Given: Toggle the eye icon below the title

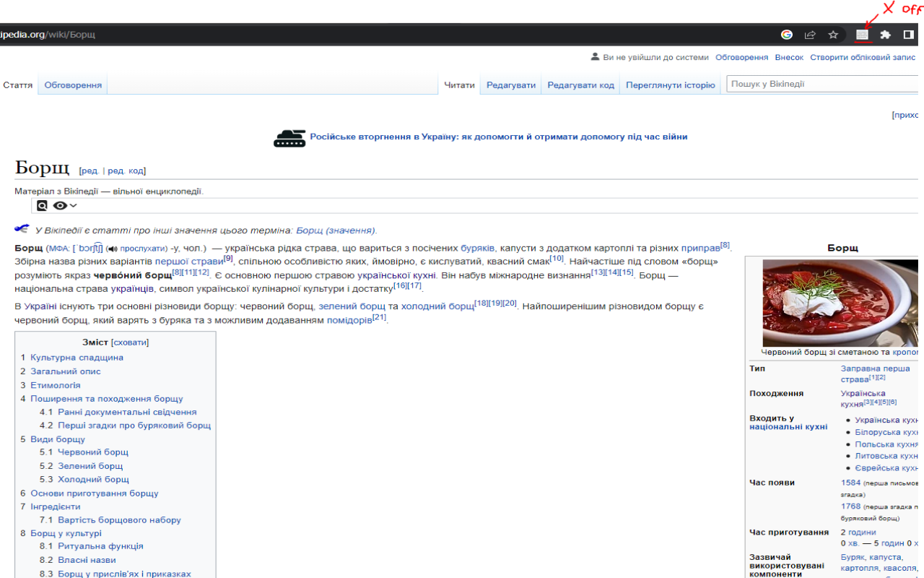Looking at the screenshot, I should 60,206.
